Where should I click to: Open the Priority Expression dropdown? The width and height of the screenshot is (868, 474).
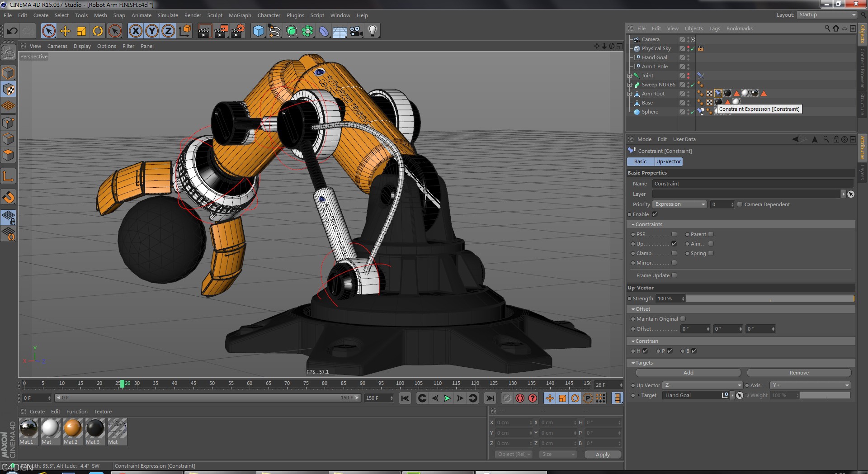pos(679,204)
